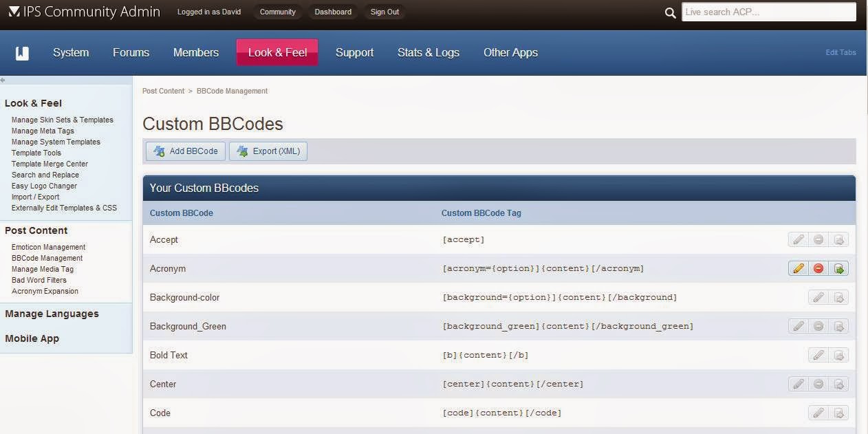
Task: Open BBCode Management in the sidebar
Action: (47, 258)
